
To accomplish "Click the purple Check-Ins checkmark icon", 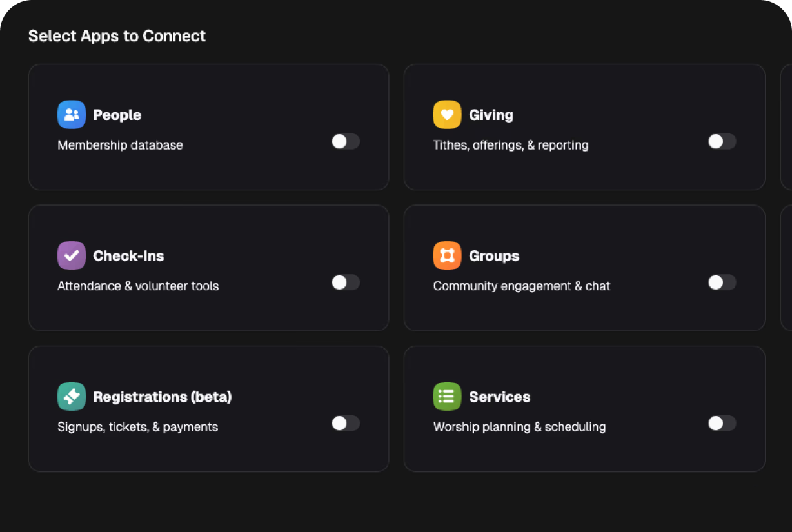I will coord(71,255).
